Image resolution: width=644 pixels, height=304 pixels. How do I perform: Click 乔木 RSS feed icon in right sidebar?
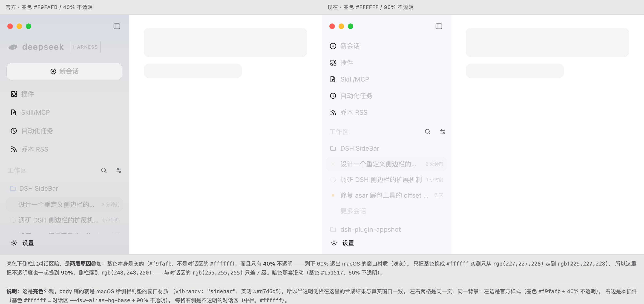click(x=333, y=112)
